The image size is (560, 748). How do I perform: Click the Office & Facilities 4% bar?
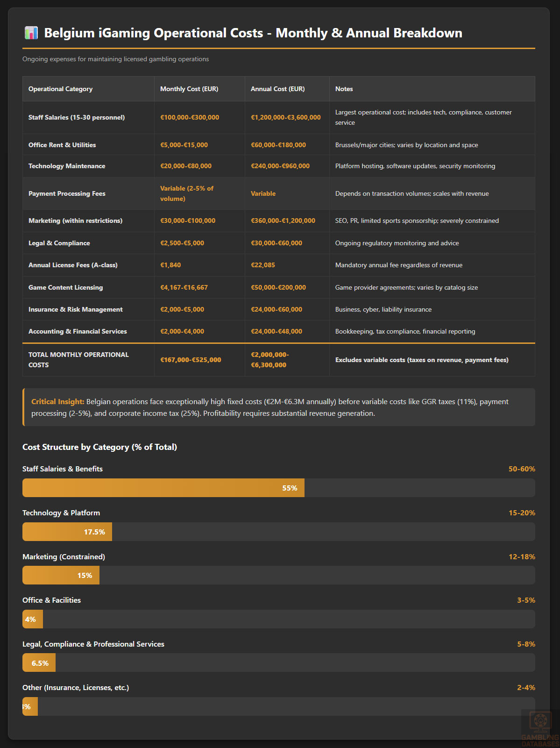(x=33, y=619)
